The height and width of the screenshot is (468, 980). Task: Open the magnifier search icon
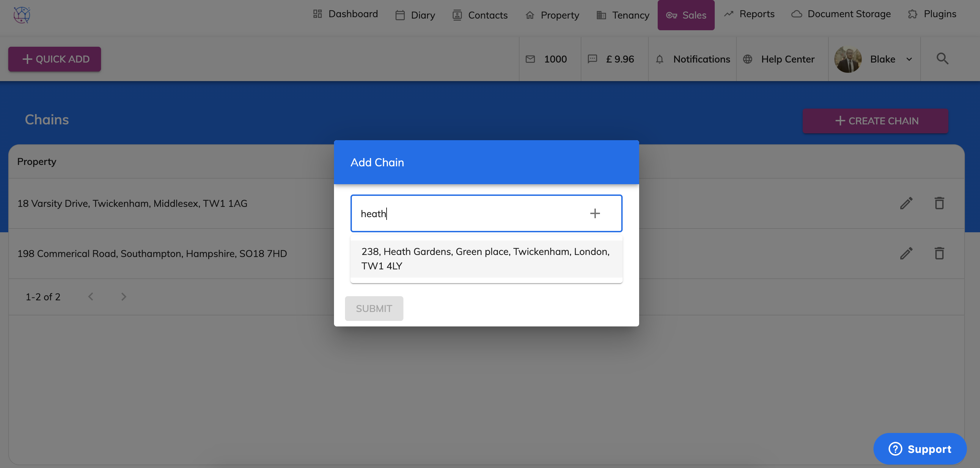(x=942, y=59)
